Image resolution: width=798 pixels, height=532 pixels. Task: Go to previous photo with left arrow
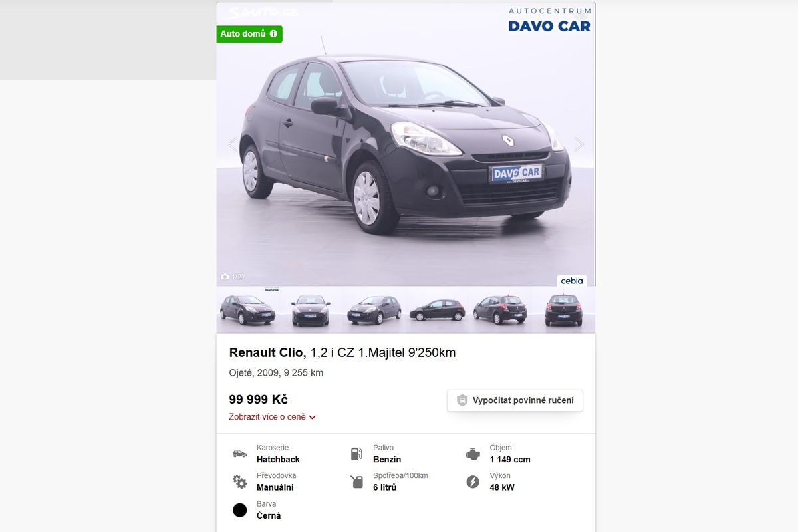click(233, 144)
